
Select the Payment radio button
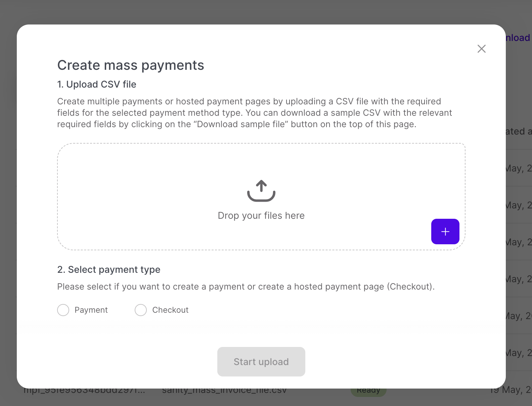click(63, 310)
